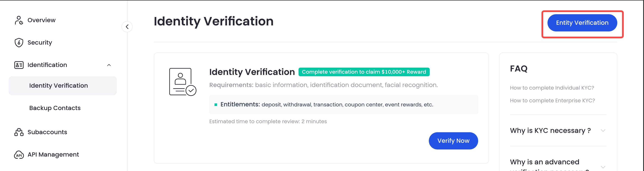Viewport: 644px width, 171px height.
Task: Expand the advanced verification FAQ chevron
Action: 603,167
